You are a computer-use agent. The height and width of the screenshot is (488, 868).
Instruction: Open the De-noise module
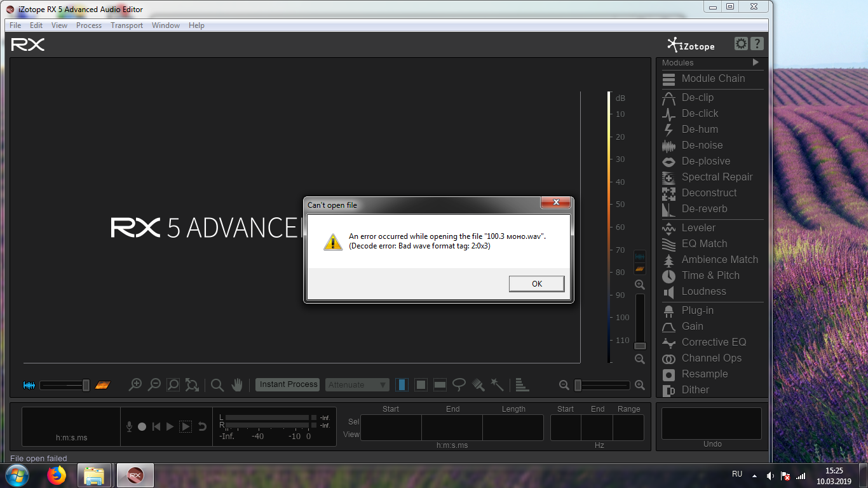[712, 146]
